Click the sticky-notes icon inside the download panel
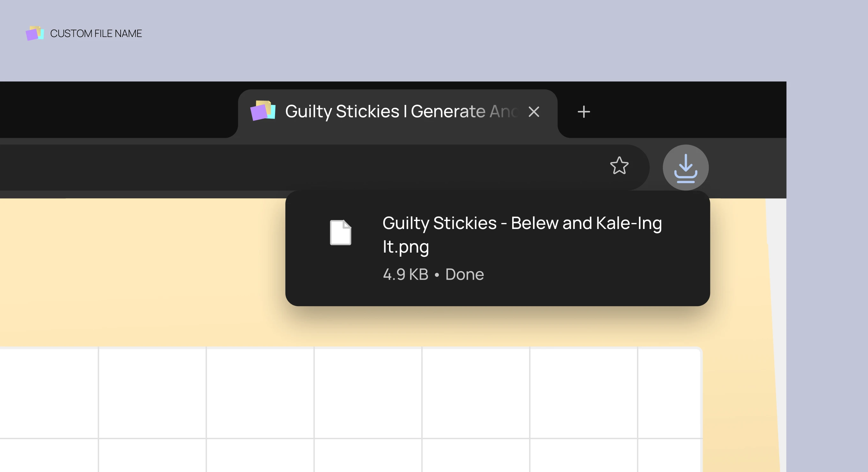Image resolution: width=868 pixels, height=472 pixels. click(340, 233)
